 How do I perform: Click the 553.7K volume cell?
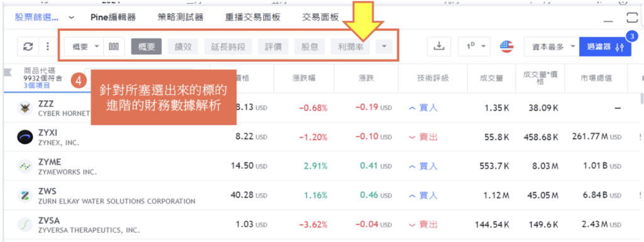(494, 166)
